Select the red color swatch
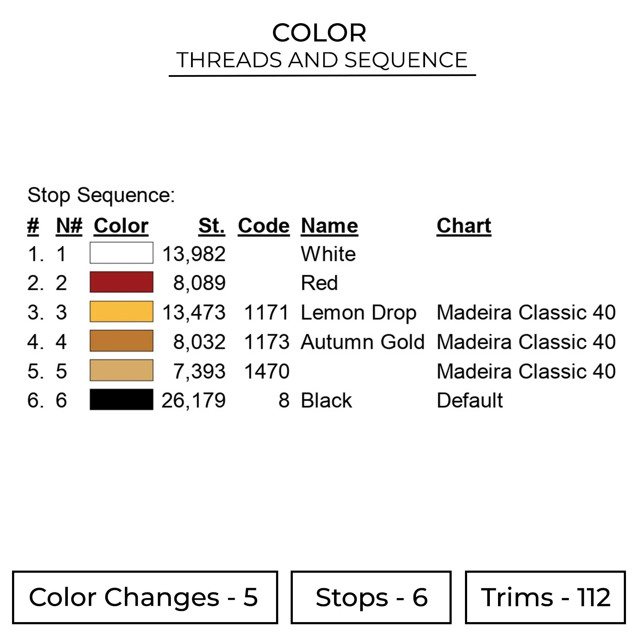The width and height of the screenshot is (644, 644). coord(121,282)
